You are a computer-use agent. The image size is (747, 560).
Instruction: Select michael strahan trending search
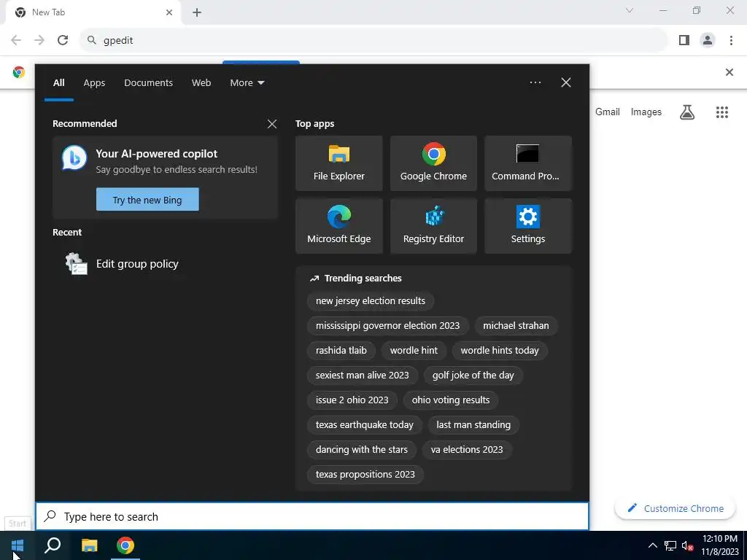[516, 326]
